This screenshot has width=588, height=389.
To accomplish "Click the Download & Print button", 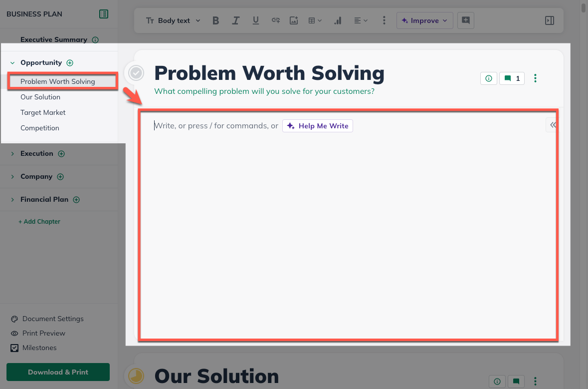I will [x=58, y=372].
